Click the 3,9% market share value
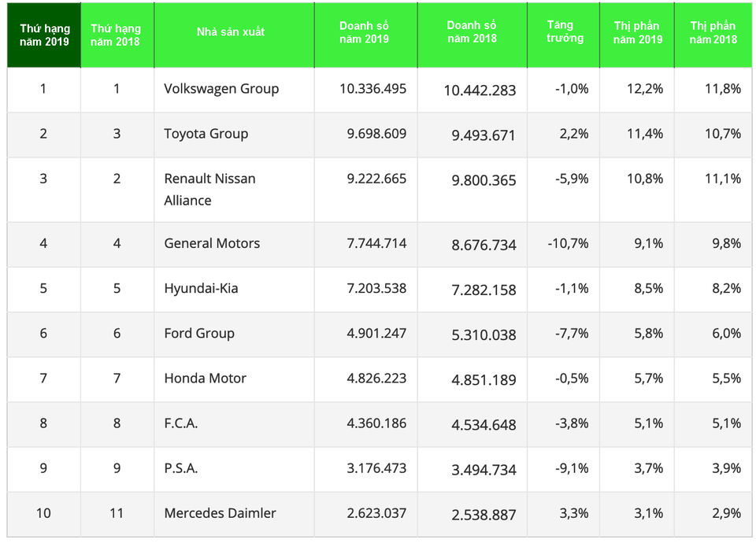This screenshot has height=543, width=756. tap(727, 468)
